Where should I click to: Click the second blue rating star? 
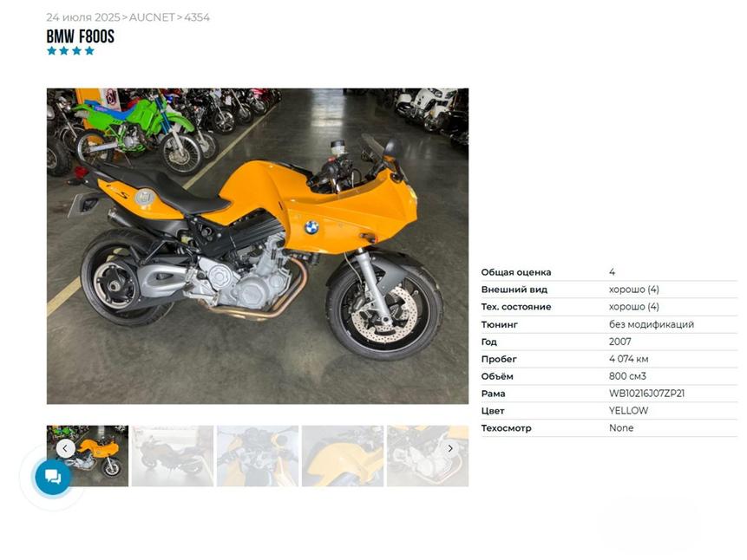64,51
